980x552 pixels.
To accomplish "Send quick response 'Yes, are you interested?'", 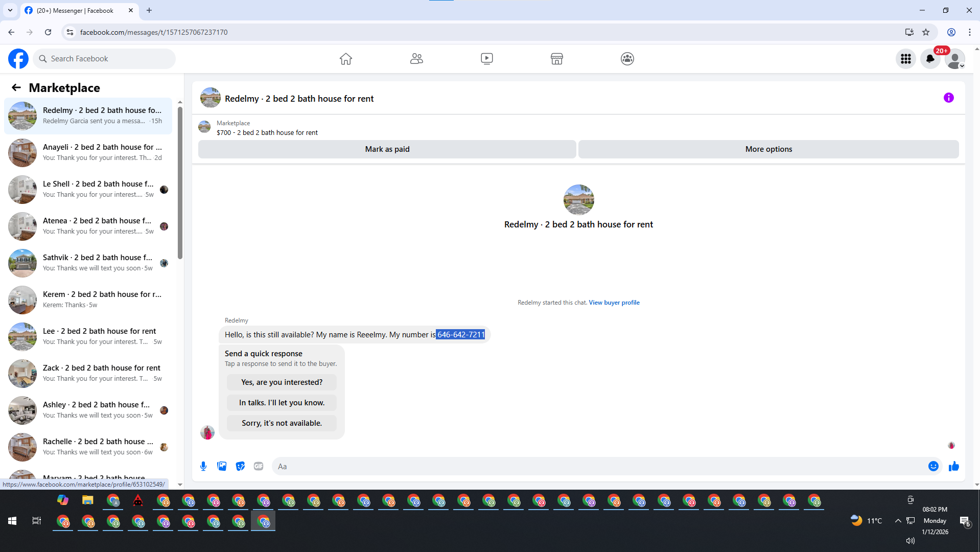I will pos(282,382).
